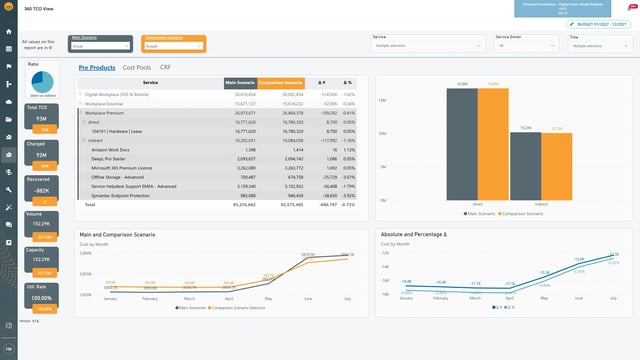Click the Main and Comparison Scenario chart title

point(117,235)
